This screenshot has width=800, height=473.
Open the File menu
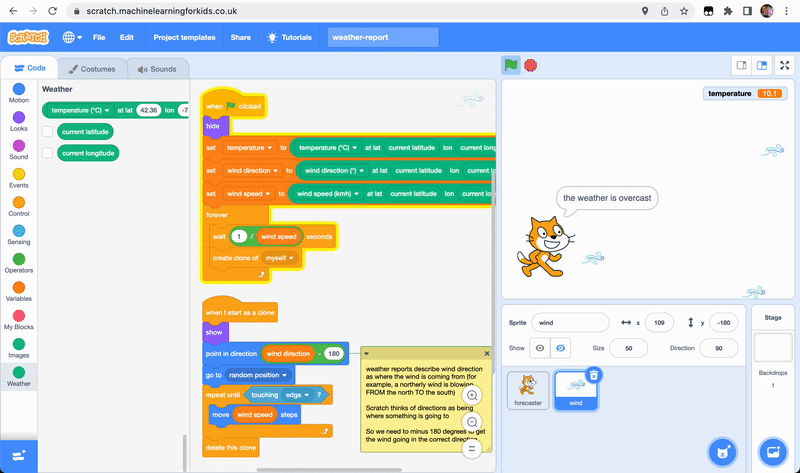coord(99,37)
